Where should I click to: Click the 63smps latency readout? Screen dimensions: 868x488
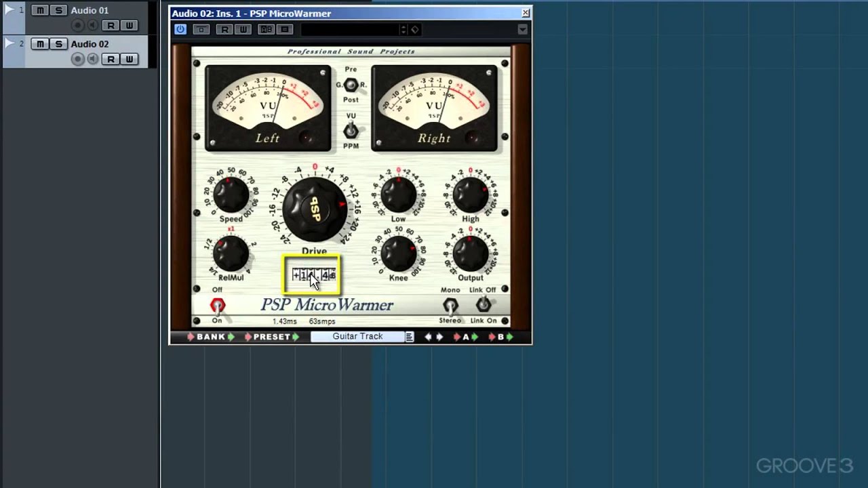click(322, 321)
